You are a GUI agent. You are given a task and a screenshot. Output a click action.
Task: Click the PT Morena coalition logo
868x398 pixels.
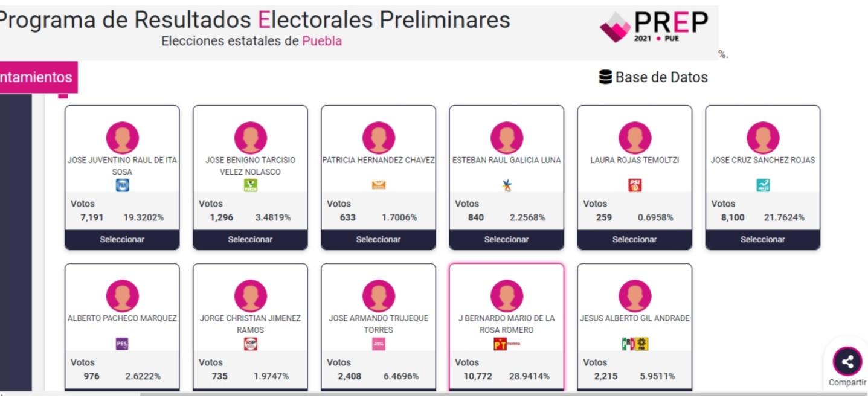click(x=506, y=344)
